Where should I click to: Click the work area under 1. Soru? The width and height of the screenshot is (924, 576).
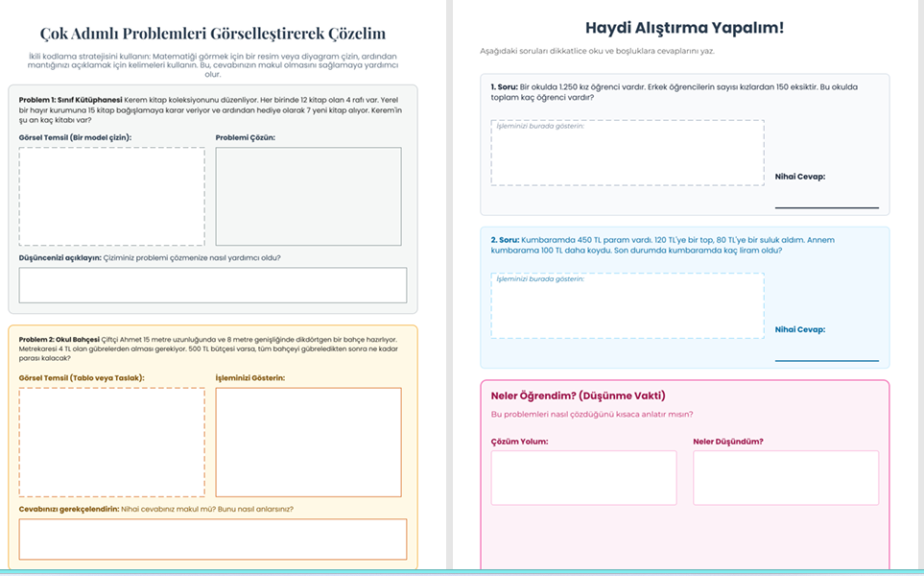click(x=628, y=153)
